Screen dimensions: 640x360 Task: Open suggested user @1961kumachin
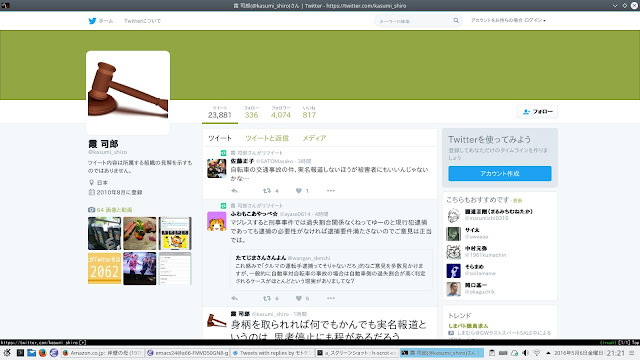[485, 255]
